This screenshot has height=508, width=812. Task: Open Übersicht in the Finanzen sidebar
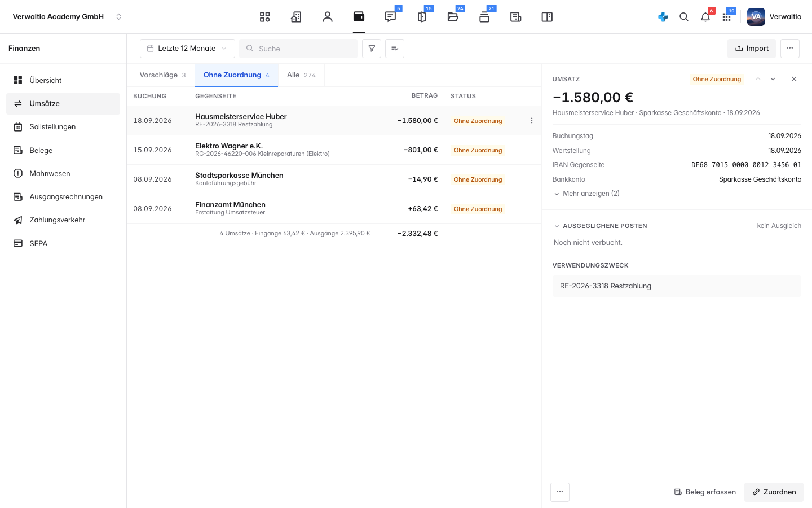(63, 80)
